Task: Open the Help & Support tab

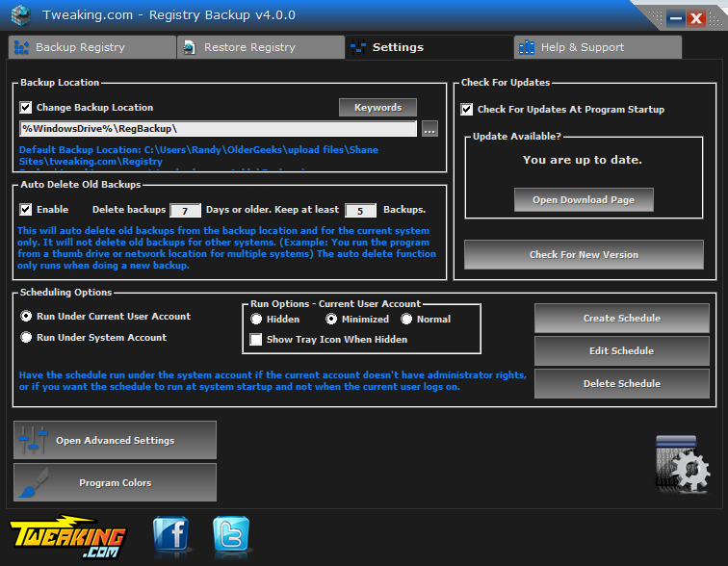Action: point(598,47)
